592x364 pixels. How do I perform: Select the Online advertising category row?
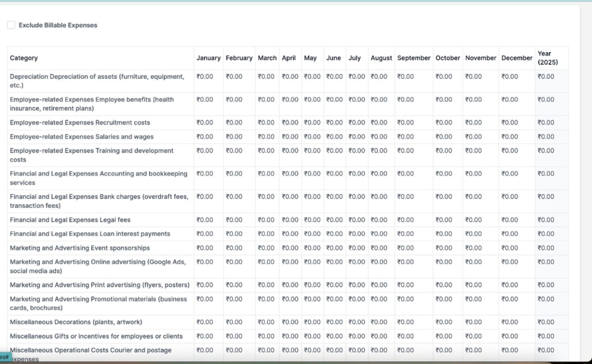pos(98,266)
